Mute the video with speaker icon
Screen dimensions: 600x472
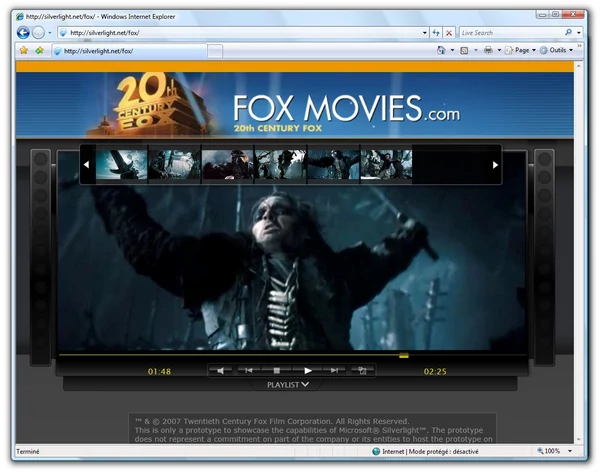point(220,371)
